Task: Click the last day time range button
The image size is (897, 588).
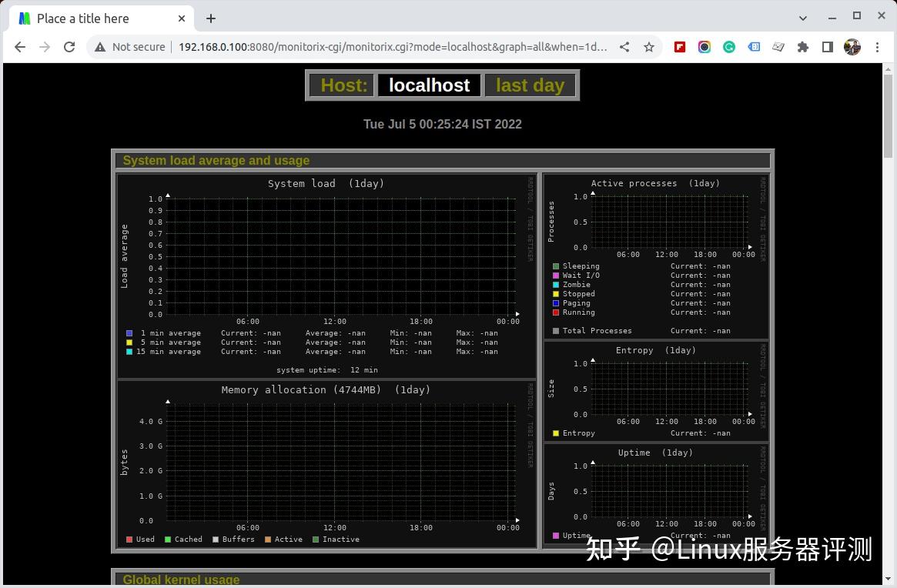Action: (x=530, y=85)
